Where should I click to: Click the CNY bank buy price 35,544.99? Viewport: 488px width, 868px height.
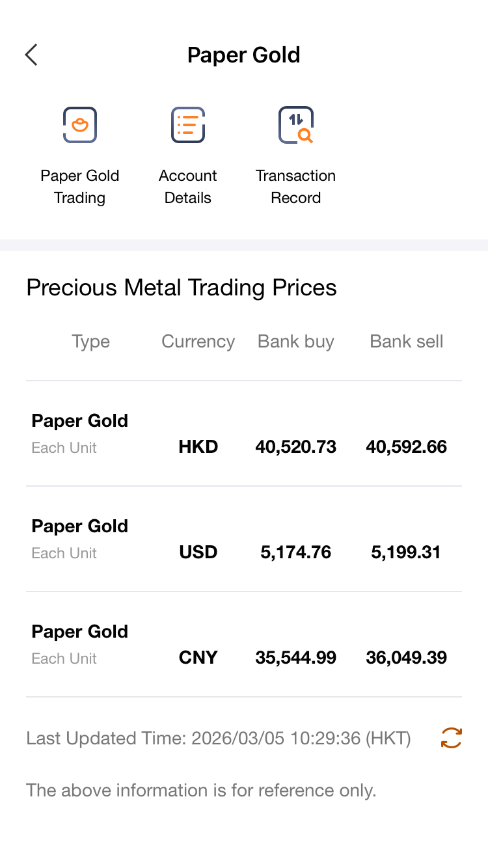pos(296,658)
